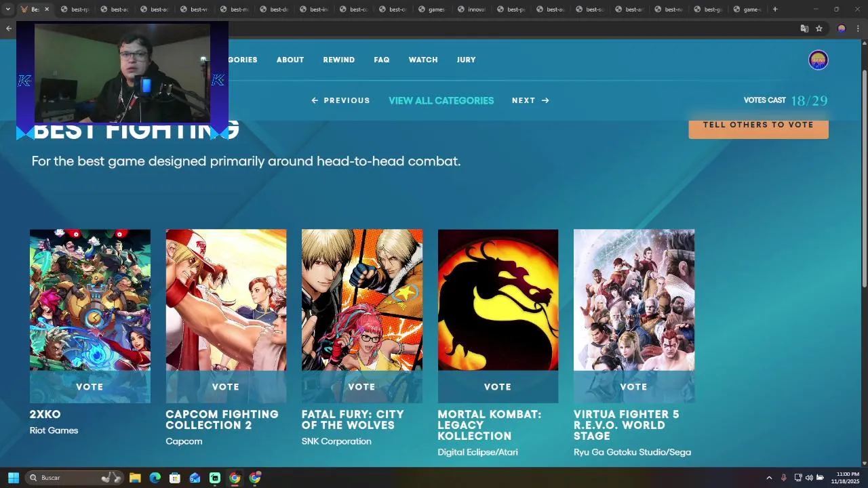Switch to the games tab
This screenshot has height=488, width=868.
tap(432, 9)
